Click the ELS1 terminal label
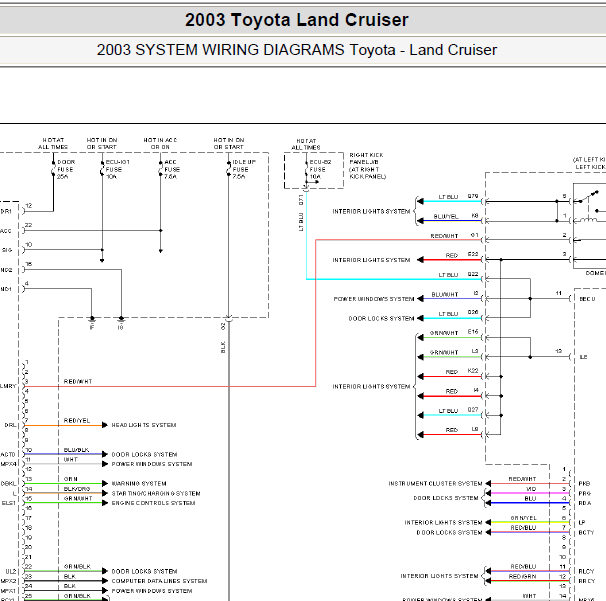Viewport: 606px width, 601px height. point(9,503)
